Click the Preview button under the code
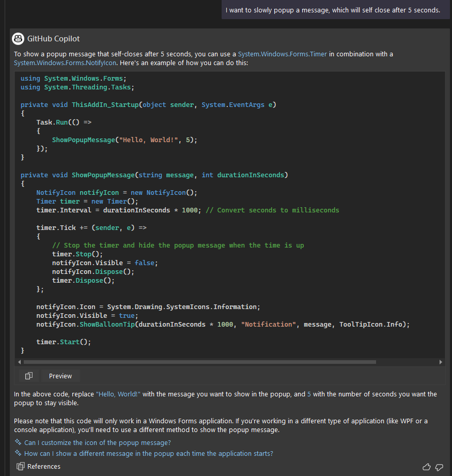 (x=60, y=376)
